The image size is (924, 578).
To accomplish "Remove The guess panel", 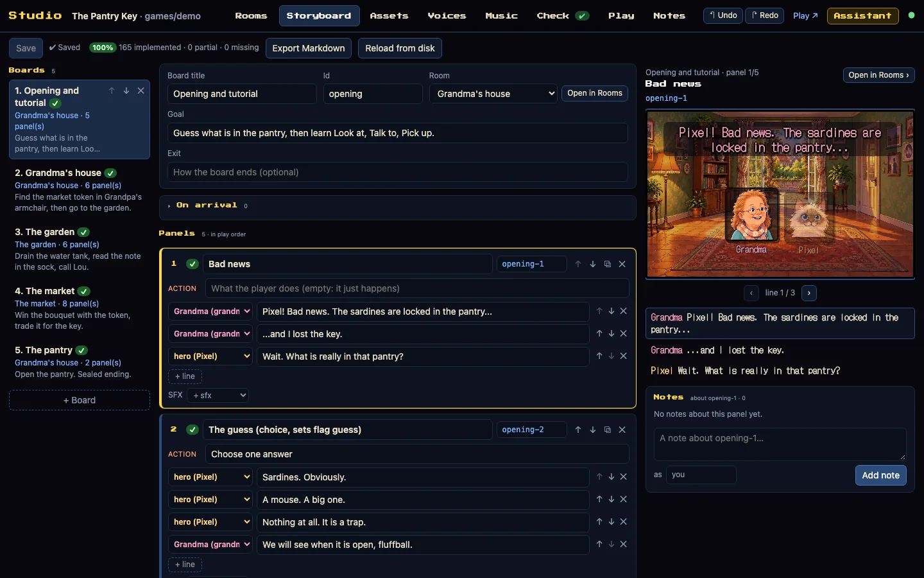I will [622, 430].
